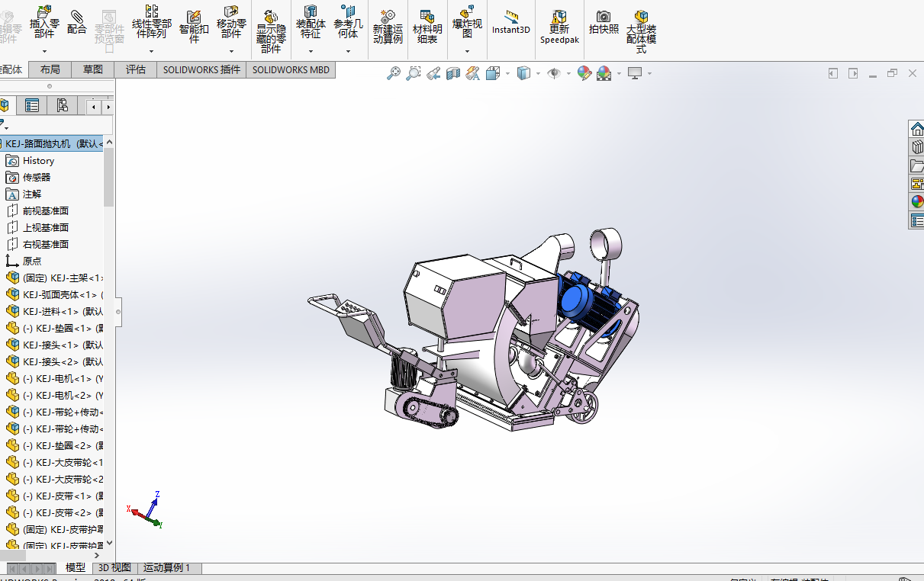Switch to the 评估 Evaluate tab
The image size is (924, 581).
tap(136, 69)
